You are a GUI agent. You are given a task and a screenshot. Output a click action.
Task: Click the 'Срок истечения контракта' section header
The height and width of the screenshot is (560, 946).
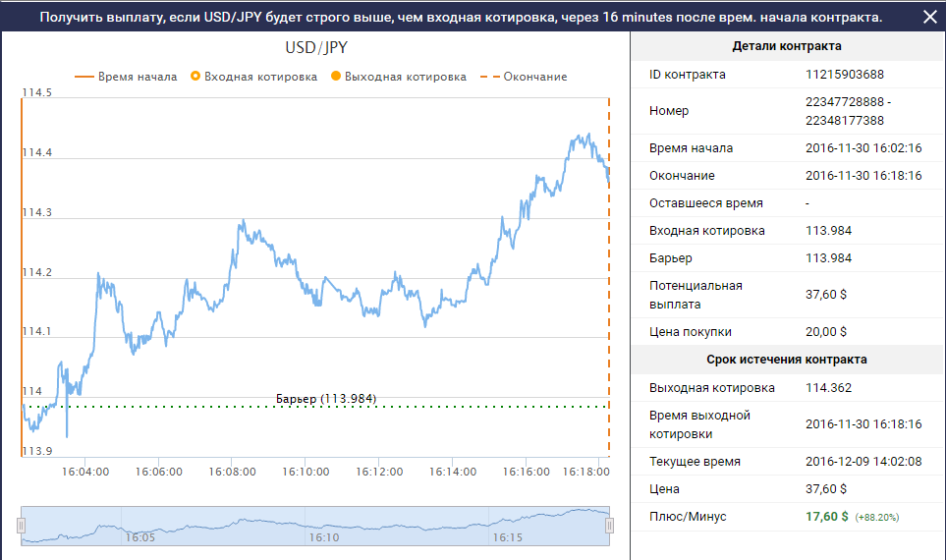pos(787,360)
